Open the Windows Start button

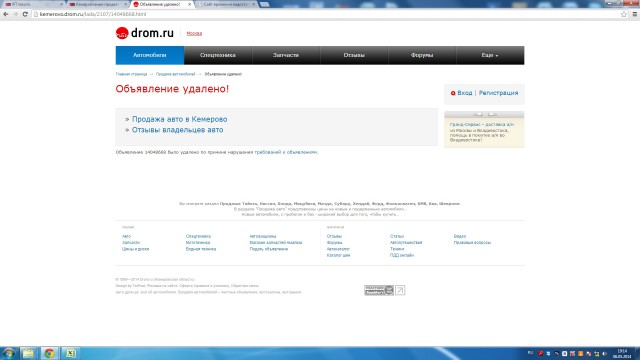(x=9, y=353)
